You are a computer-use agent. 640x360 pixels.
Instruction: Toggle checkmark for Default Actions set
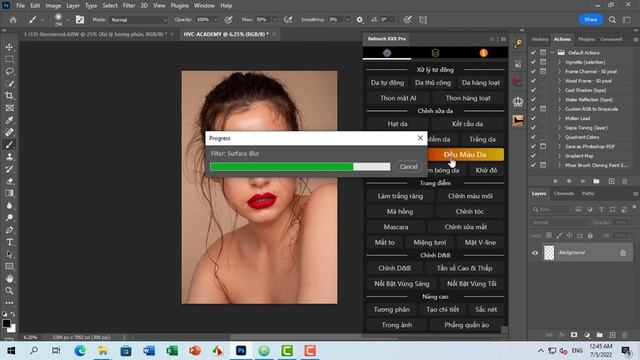[533, 53]
